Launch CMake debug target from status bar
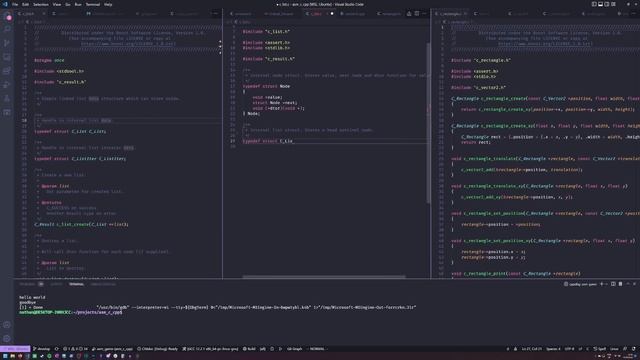The width and height of the screenshot is (640, 360). tap(272, 349)
